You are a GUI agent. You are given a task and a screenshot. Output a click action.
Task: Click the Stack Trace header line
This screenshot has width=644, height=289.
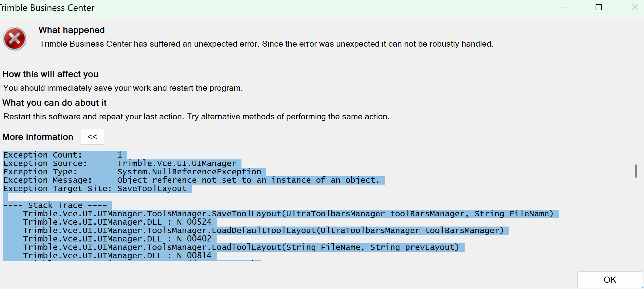coord(55,205)
